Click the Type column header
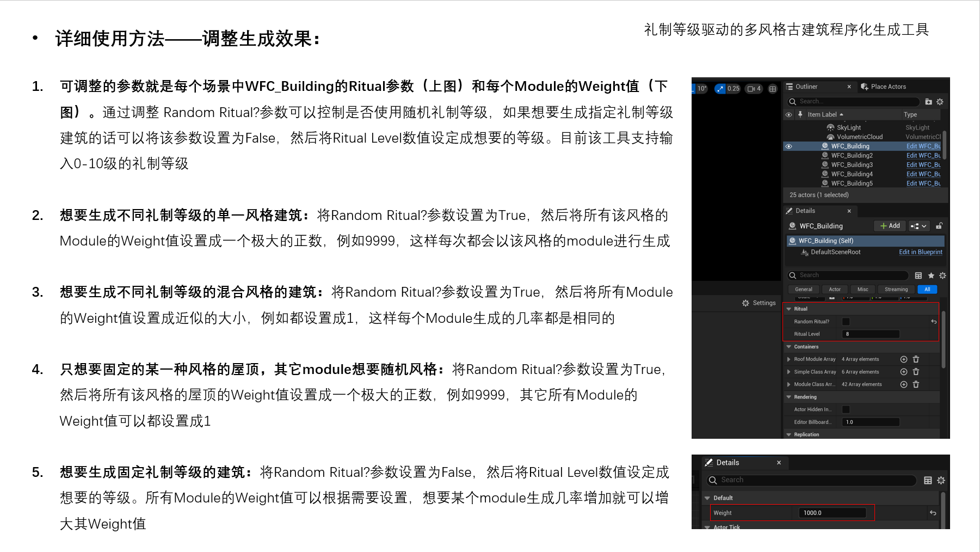Screen dimensions: 980x552 (x=910, y=114)
